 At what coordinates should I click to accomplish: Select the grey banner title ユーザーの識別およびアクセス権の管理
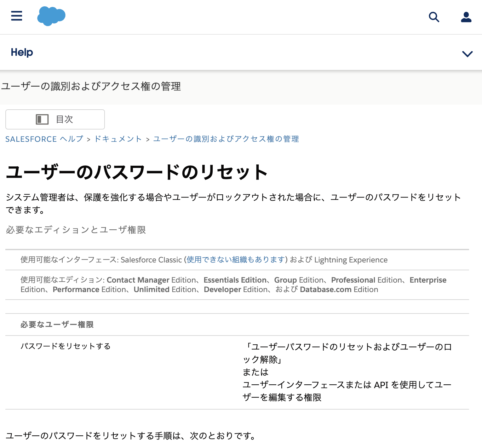coord(91,86)
